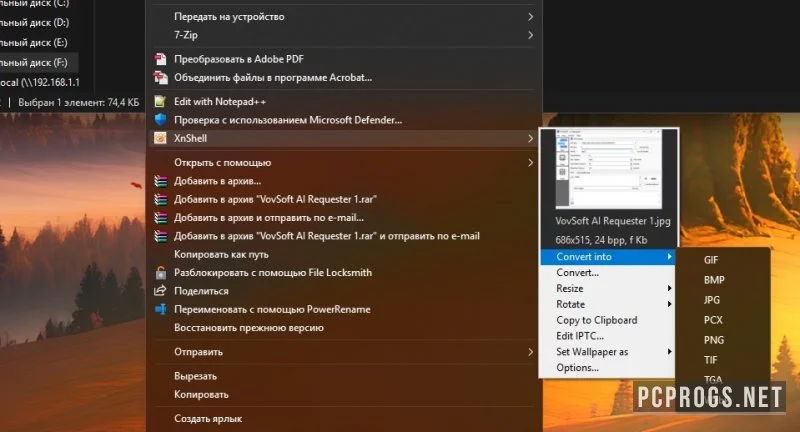800x432 pixels.
Task: Click the Share icon beside Поделиться
Action: coord(160,291)
